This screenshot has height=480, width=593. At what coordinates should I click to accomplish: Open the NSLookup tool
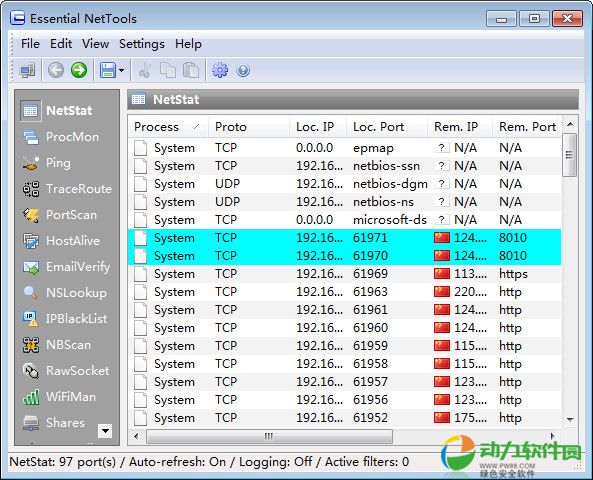64,293
